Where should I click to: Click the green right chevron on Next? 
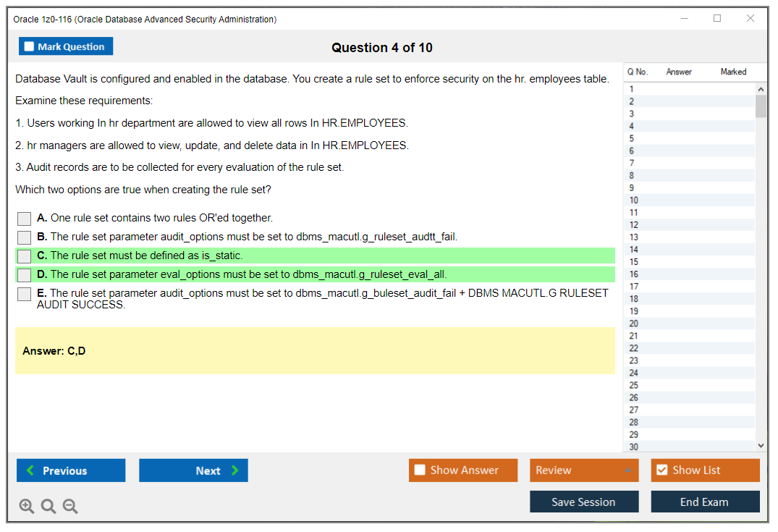tap(234, 470)
